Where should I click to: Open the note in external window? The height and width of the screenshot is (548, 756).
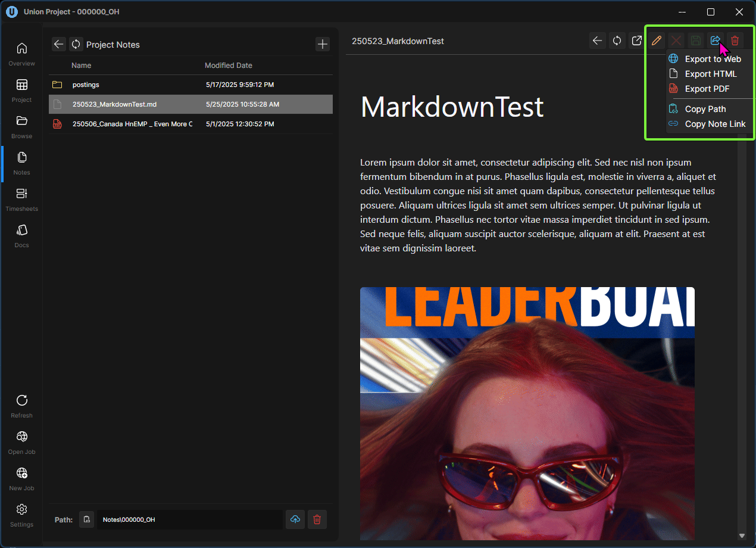pyautogui.click(x=637, y=41)
